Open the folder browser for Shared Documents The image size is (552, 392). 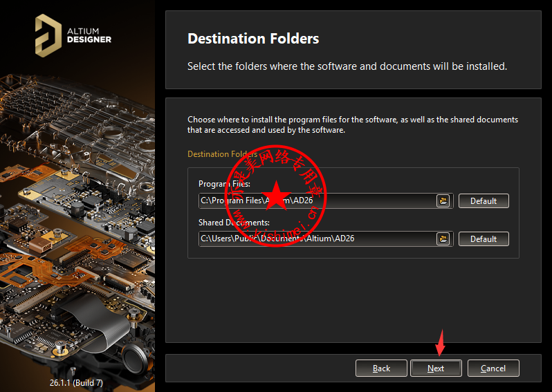click(x=443, y=239)
